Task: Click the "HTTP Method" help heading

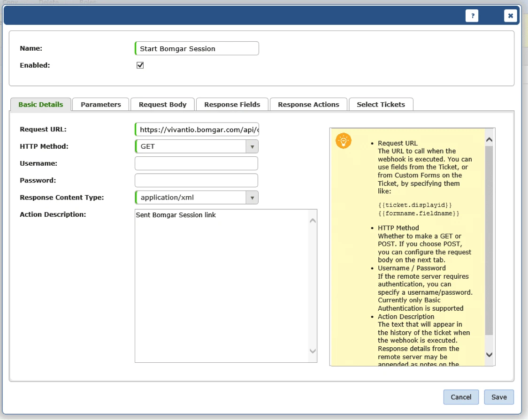Action: click(x=398, y=228)
